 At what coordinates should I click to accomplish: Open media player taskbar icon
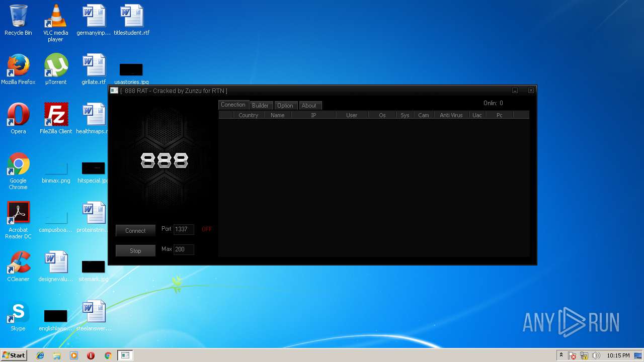74,355
